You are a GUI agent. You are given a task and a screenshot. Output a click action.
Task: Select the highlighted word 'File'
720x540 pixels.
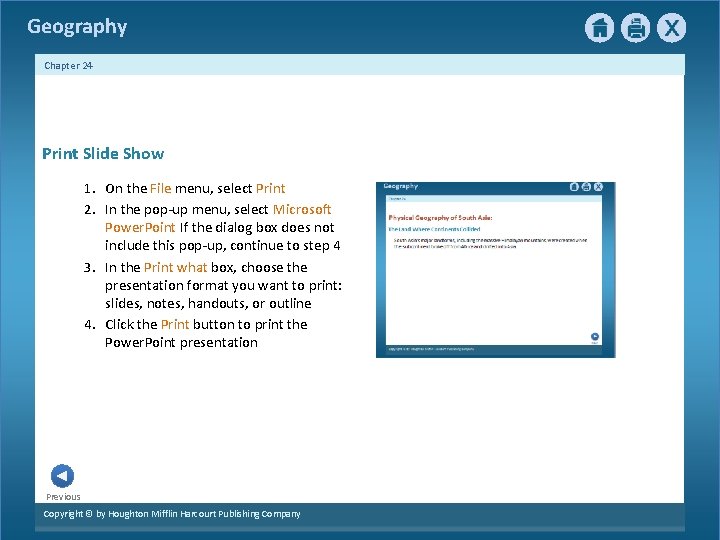point(160,188)
